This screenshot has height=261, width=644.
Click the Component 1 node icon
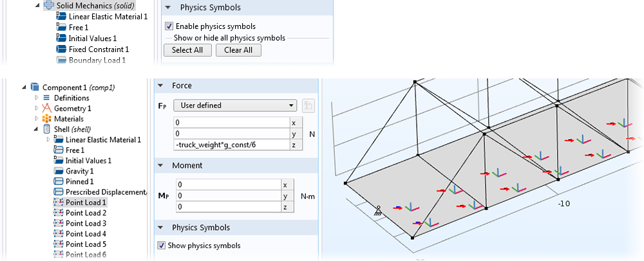coord(35,87)
